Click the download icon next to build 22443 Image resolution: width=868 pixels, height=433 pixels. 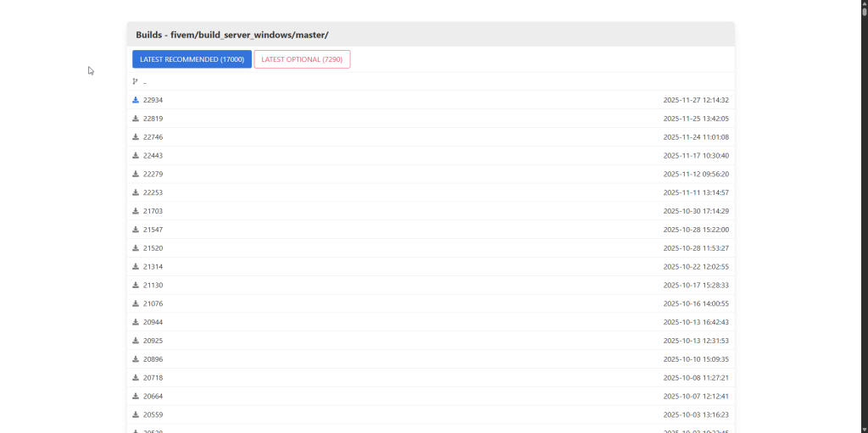point(136,155)
